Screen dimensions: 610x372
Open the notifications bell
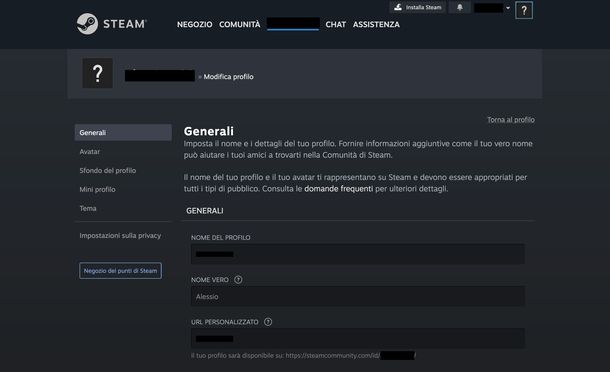click(x=460, y=7)
